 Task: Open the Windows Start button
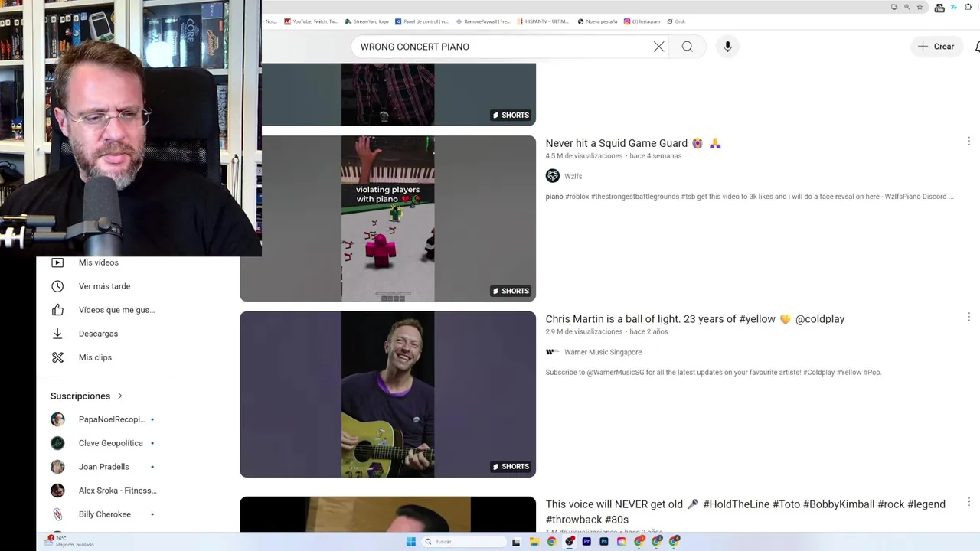[411, 542]
